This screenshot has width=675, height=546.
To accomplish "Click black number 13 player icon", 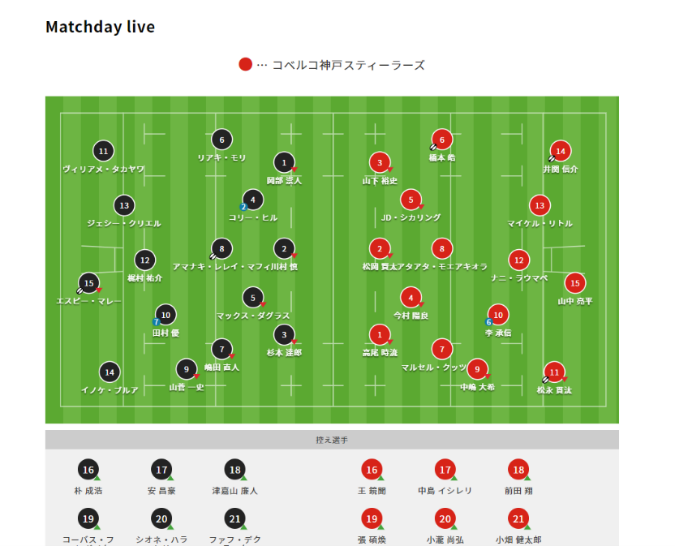I will click(124, 205).
